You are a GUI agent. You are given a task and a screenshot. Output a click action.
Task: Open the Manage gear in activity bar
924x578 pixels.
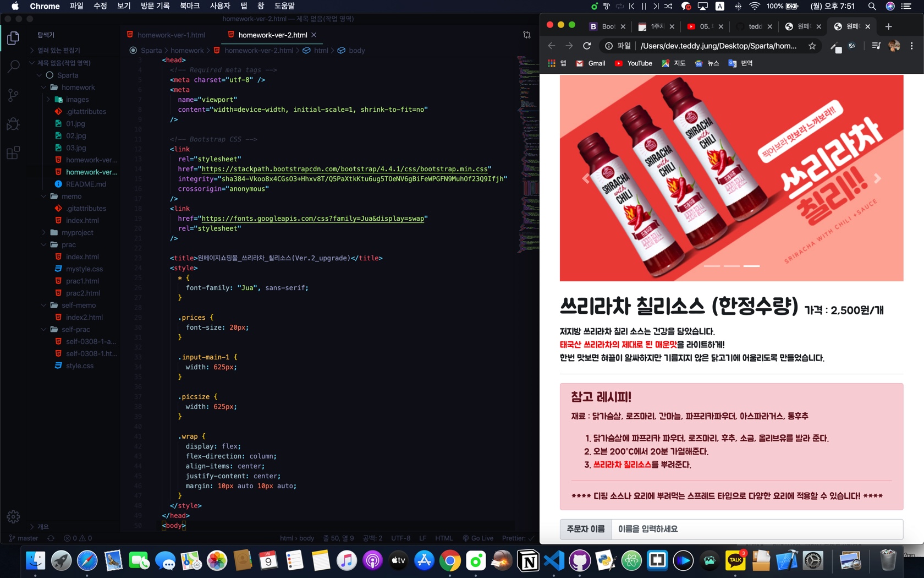tap(13, 516)
